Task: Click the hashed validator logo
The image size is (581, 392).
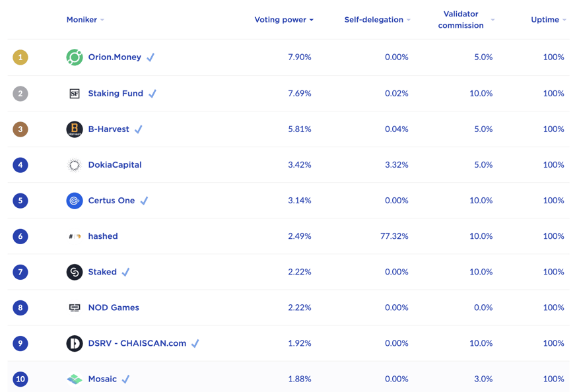Action: [x=75, y=236]
